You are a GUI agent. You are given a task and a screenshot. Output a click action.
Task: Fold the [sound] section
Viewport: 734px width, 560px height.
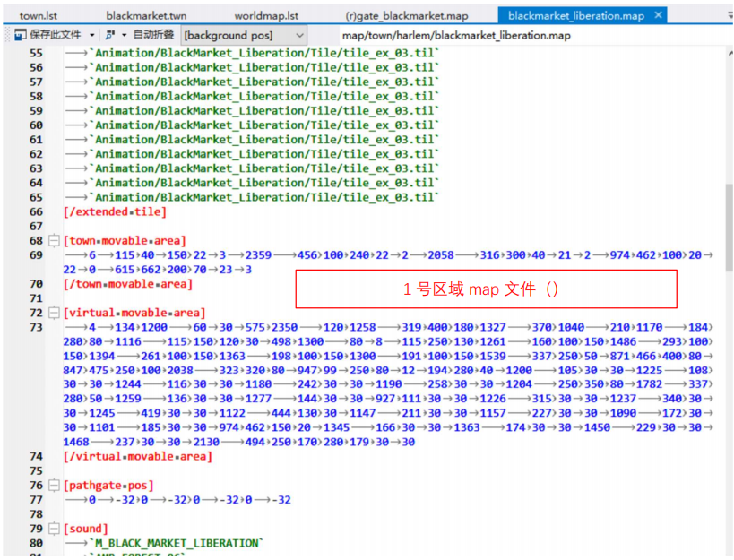point(54,529)
